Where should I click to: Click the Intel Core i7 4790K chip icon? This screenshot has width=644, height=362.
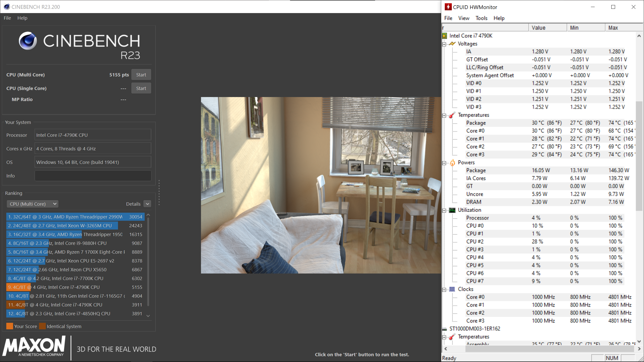[x=445, y=36]
